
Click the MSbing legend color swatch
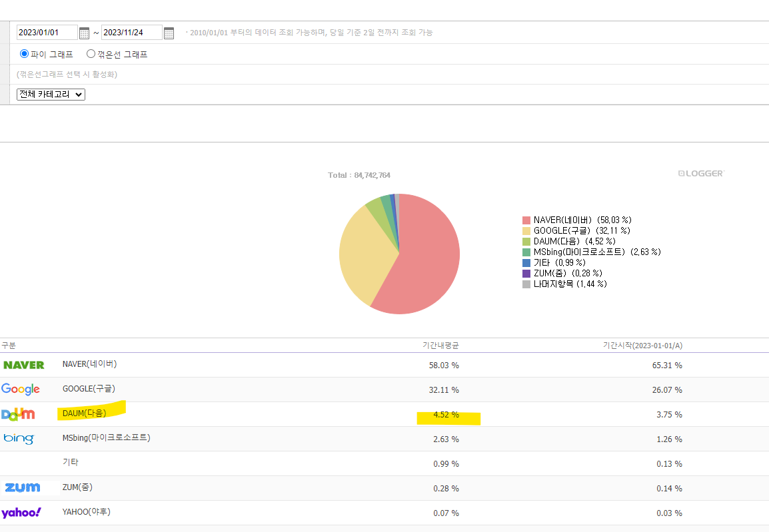tap(526, 252)
